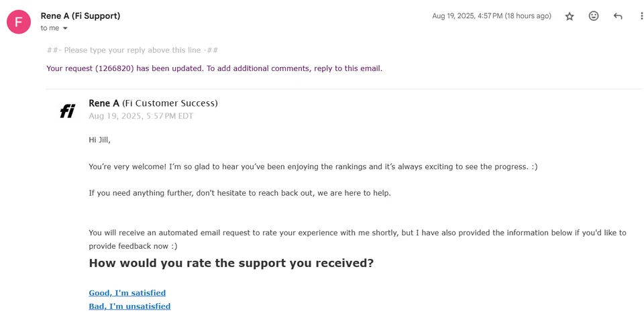Click the "You're very welcome!" paragraph
Screen dimensions: 644x334
pyautogui.click(x=313, y=166)
